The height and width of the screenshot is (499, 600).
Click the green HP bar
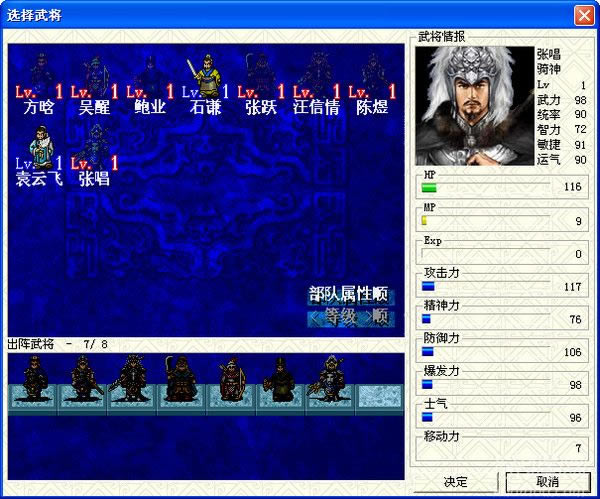pyautogui.click(x=429, y=187)
